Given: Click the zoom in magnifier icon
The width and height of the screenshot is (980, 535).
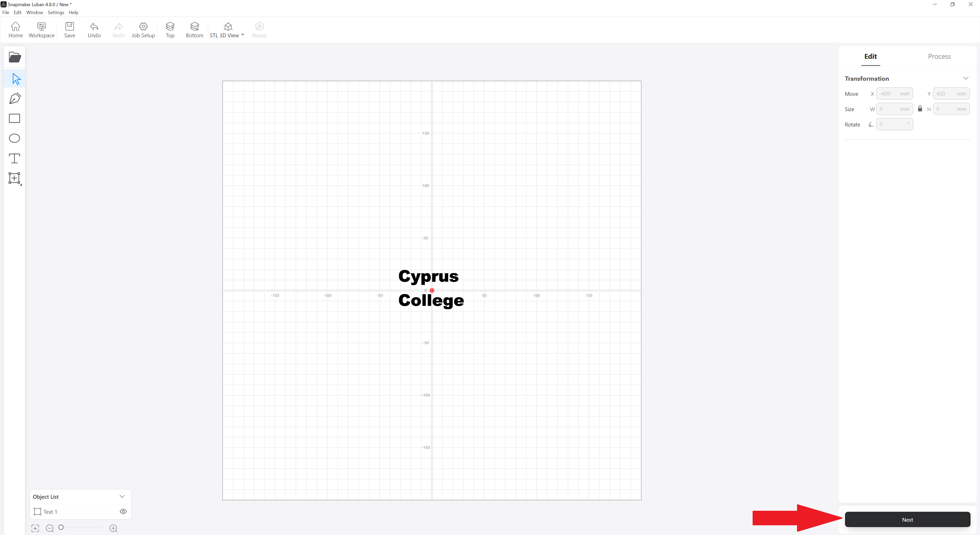Looking at the screenshot, I should point(113,528).
